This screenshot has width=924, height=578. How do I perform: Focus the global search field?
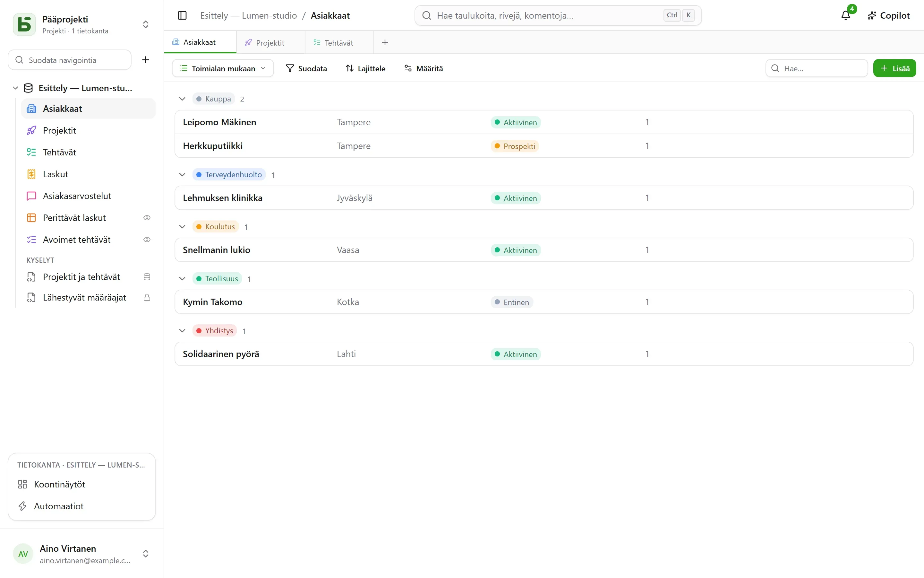tap(558, 15)
